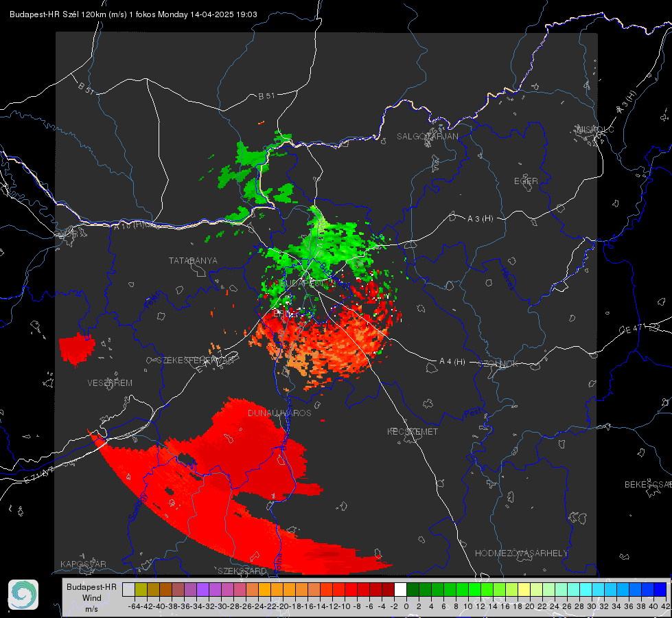The image size is (672, 618).
Task: Click the Fejér county label
Action: (x=154, y=300)
